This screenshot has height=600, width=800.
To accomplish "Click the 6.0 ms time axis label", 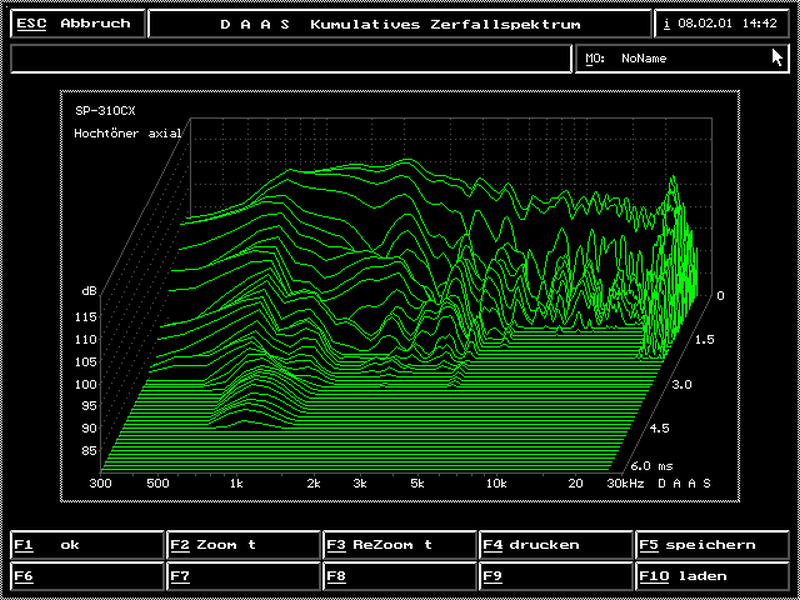I will pos(651,466).
